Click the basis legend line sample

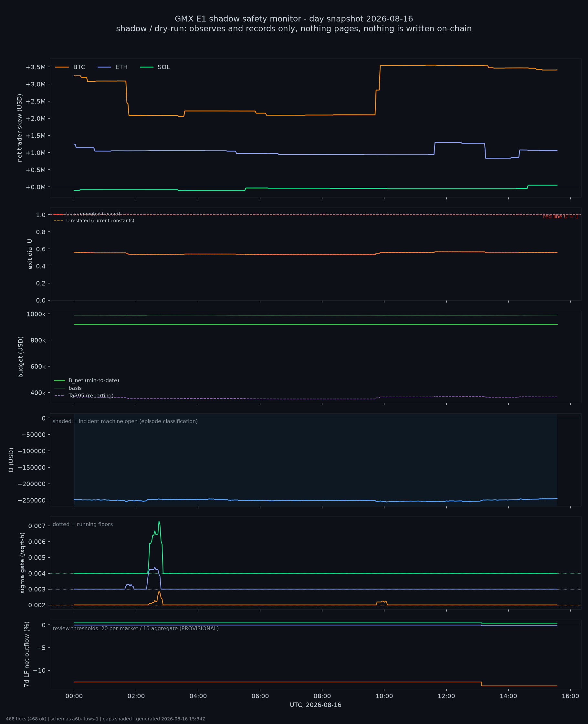[60, 388]
